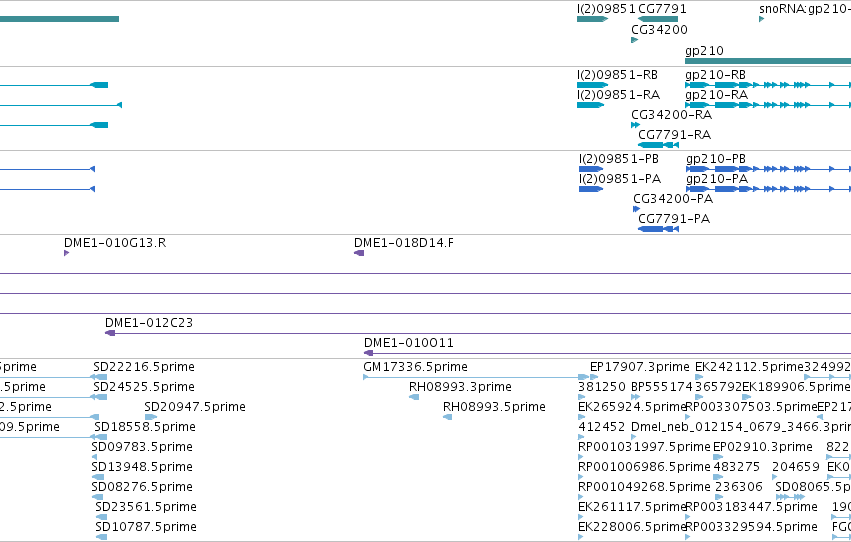Click the DME1-018D14.F purple arrow marker

tap(359, 253)
